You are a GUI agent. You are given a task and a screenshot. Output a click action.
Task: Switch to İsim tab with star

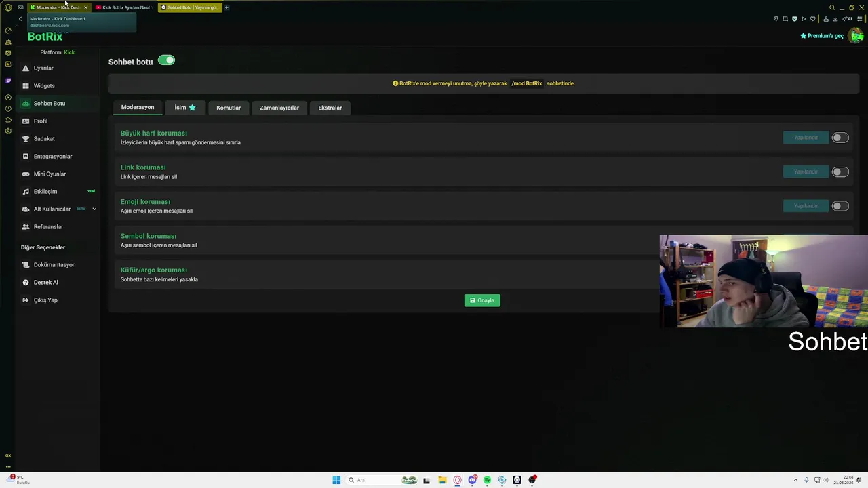point(184,108)
